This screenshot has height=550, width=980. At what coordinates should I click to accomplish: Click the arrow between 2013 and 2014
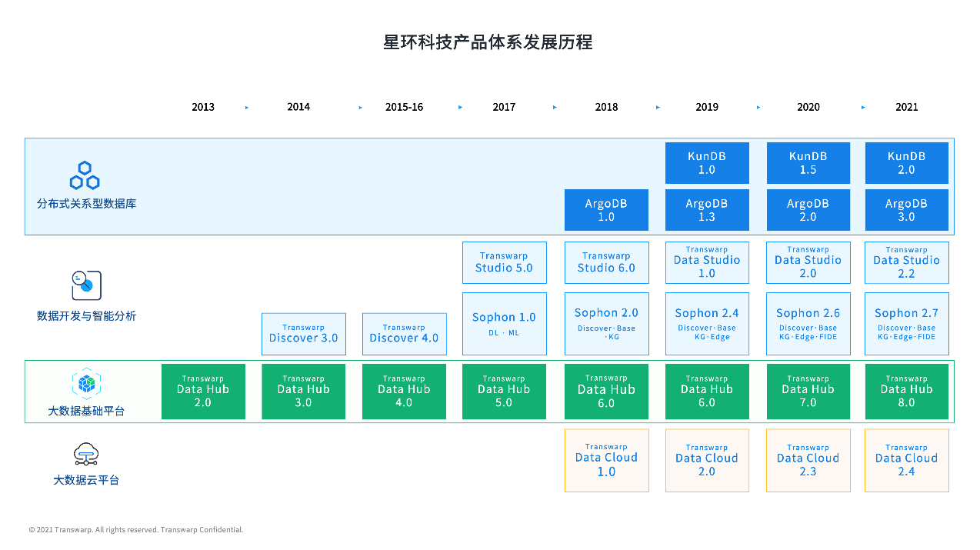(247, 108)
